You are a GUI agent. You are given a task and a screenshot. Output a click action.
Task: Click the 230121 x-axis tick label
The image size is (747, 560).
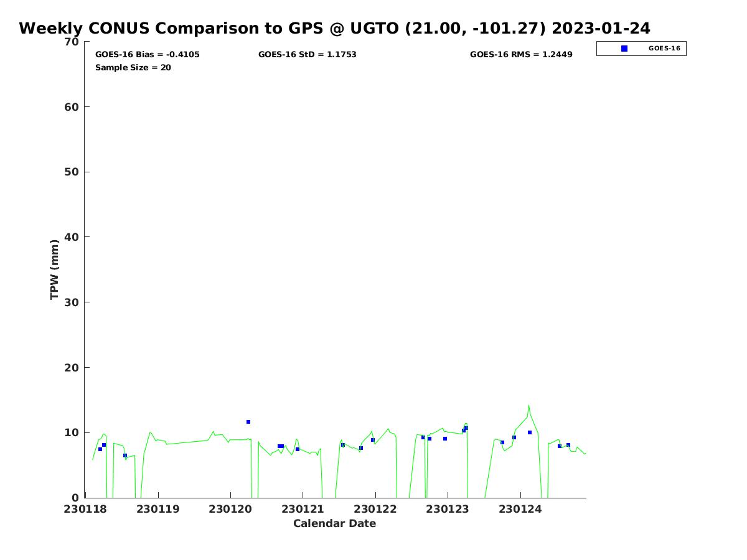tap(303, 509)
